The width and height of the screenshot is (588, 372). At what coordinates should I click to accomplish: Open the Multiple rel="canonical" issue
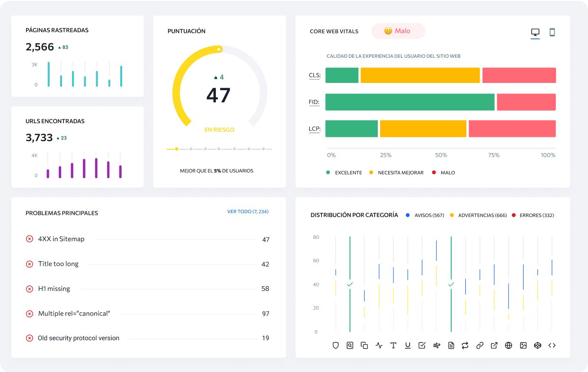pyautogui.click(x=74, y=314)
